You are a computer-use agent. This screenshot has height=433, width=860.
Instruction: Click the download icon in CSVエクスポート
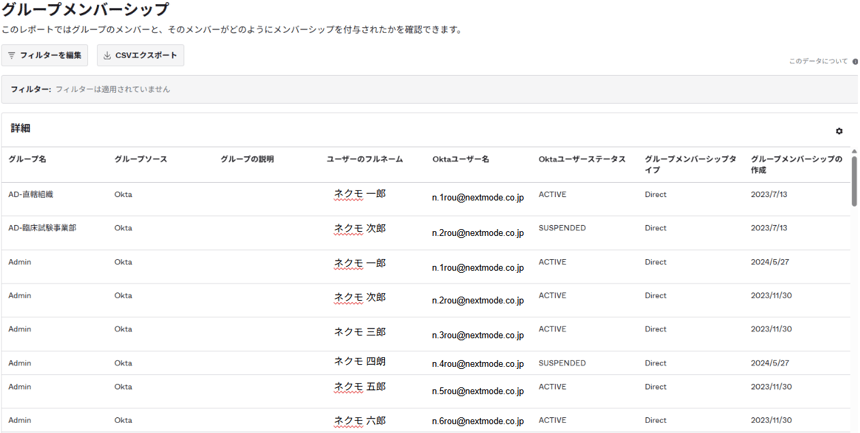[x=107, y=55]
